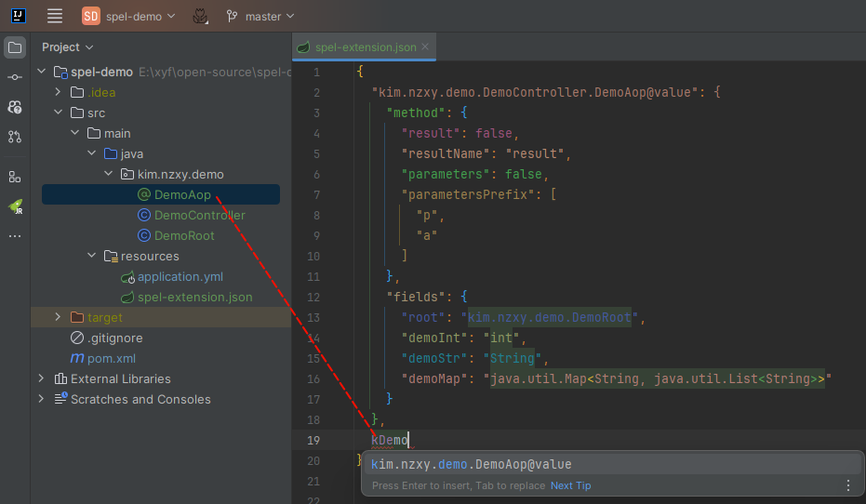This screenshot has width=866, height=504.
Task: Click the application.yml Spring icon
Action: (127, 277)
